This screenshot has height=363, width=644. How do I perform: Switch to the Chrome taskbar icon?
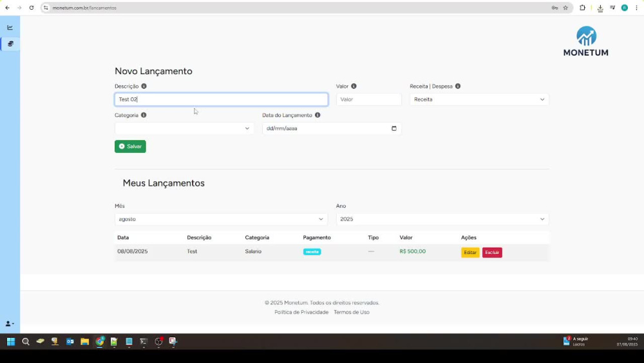tap(99, 342)
